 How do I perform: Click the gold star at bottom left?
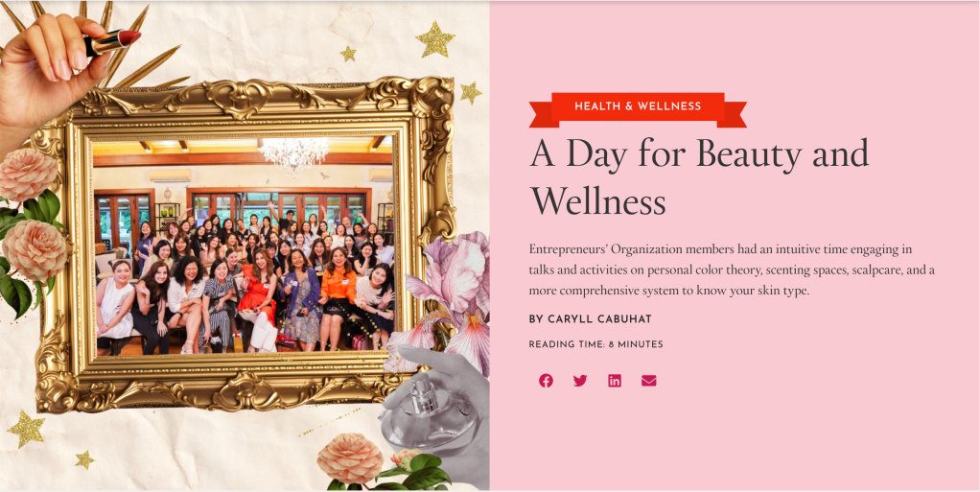26,429
